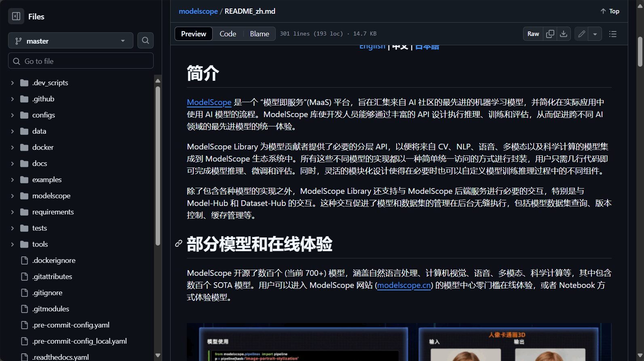The height and width of the screenshot is (361, 644).
Task: Click the .dockerignore file icon
Action: click(x=24, y=260)
